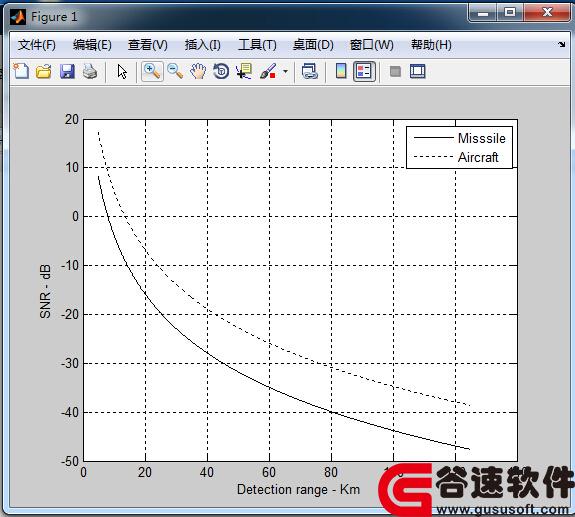
Task: Open the 帮助(H) menu
Action: [x=431, y=45]
